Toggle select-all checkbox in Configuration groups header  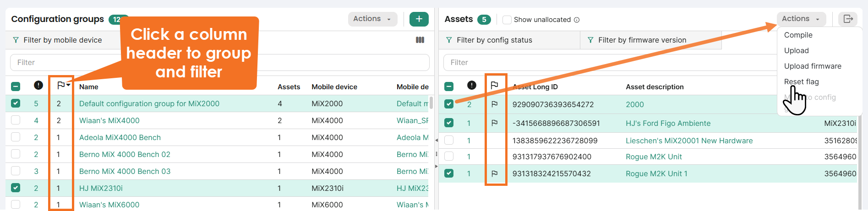[x=16, y=87]
